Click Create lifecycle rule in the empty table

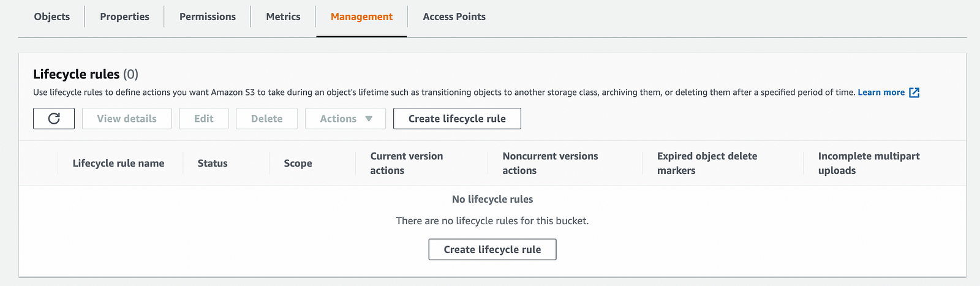pyautogui.click(x=492, y=250)
